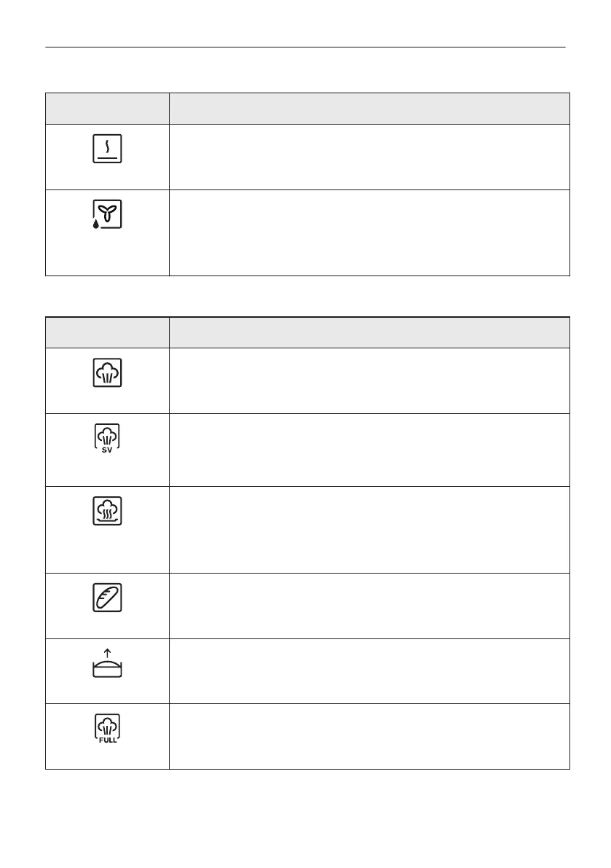611x868 pixels.
Task: Select the fan with water droplet icon
Action: click(108, 214)
